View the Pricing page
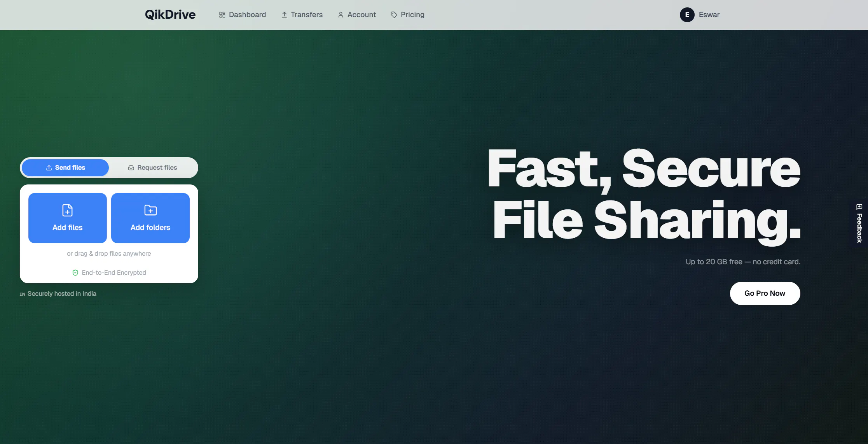Screen dimensions: 868x444 (407, 15)
